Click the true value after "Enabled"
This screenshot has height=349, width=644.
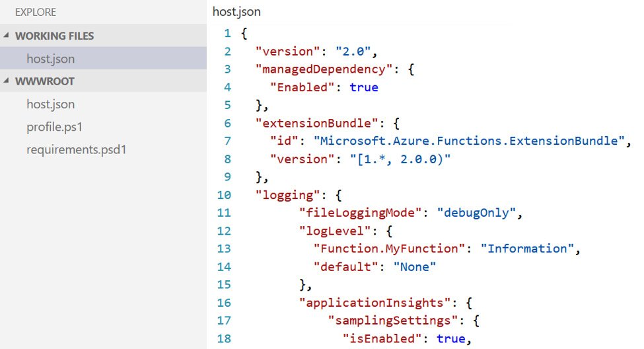click(364, 87)
